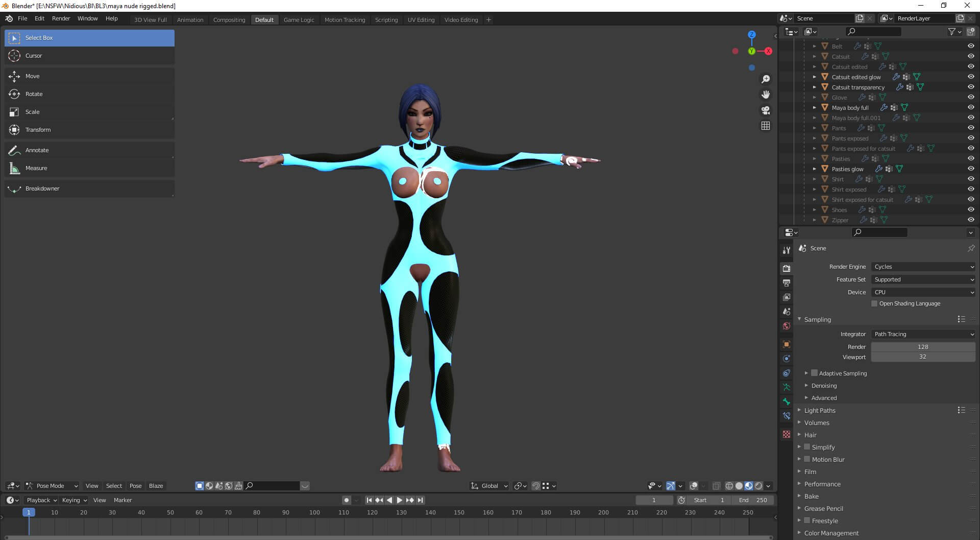The height and width of the screenshot is (540, 980).
Task: Select the Transform tool
Action: 89,130
